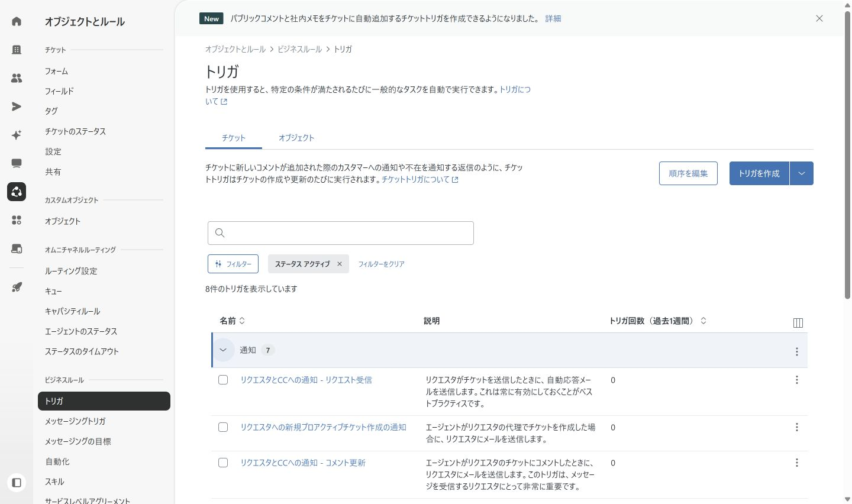Image resolution: width=852 pixels, height=504 pixels.
Task: Select 自動化 in sidebar menu
Action: (57, 461)
